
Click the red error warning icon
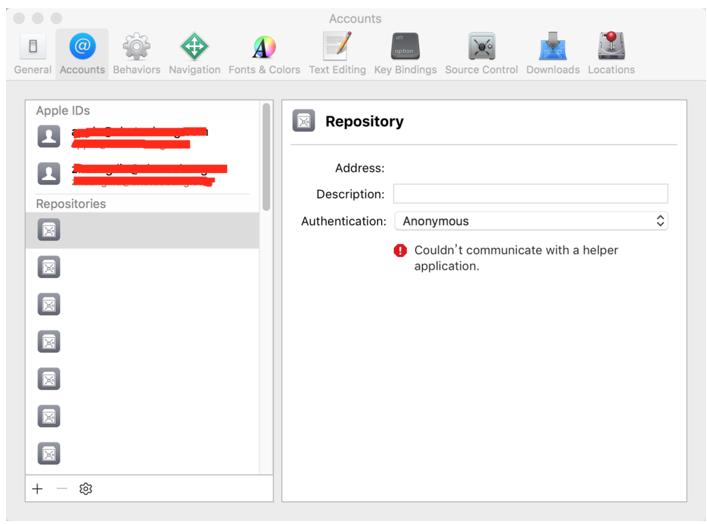(400, 250)
